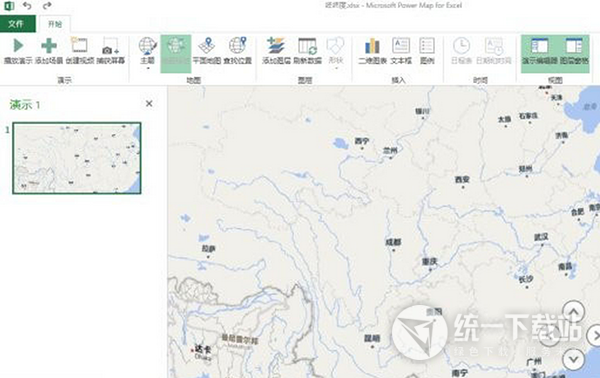The height and width of the screenshot is (378, 600).
Task: Click the 南昌 city label on map
Action: 565,266
